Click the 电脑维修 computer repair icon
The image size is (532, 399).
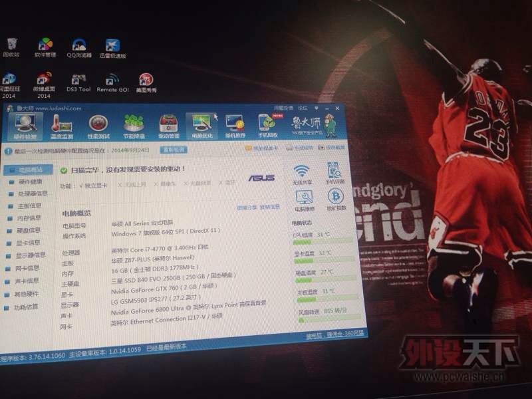(x=305, y=201)
